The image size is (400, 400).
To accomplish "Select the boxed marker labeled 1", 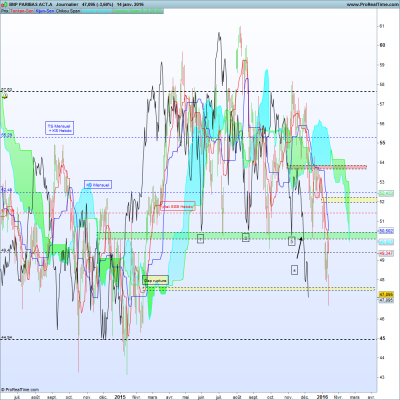I will pos(200,238).
